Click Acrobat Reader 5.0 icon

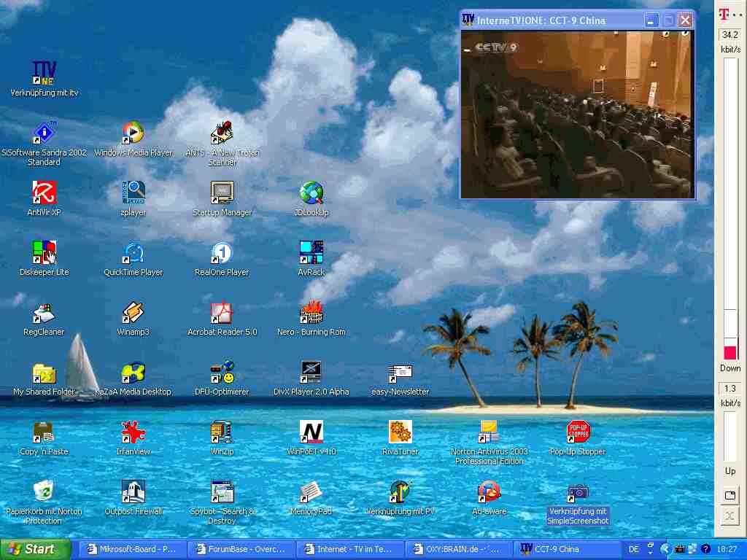[x=222, y=312]
